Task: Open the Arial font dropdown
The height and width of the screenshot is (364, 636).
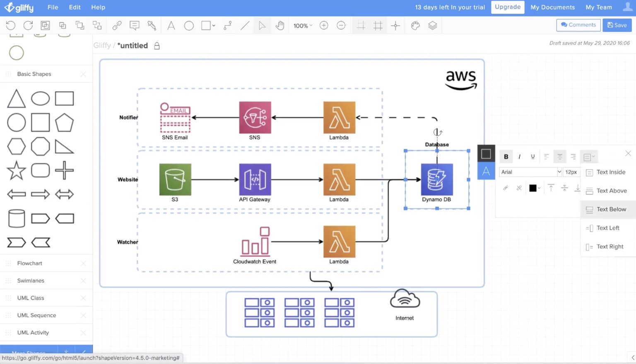Action: 530,172
